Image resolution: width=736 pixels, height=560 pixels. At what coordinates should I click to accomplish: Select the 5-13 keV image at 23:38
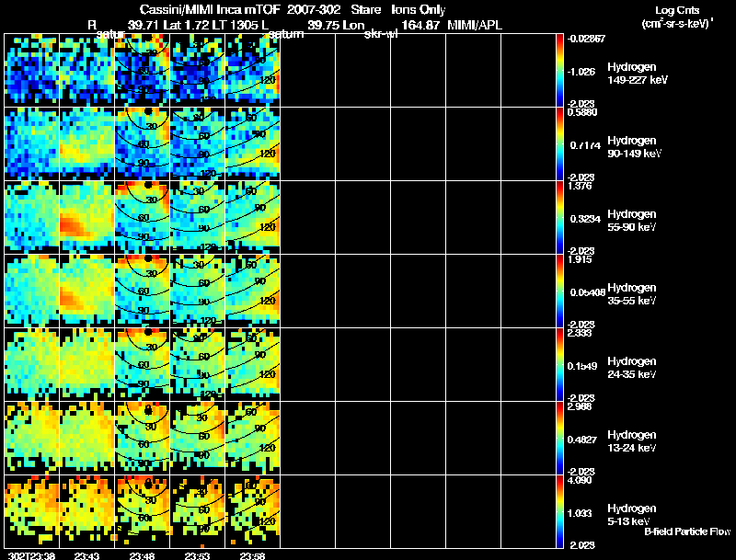(31, 512)
